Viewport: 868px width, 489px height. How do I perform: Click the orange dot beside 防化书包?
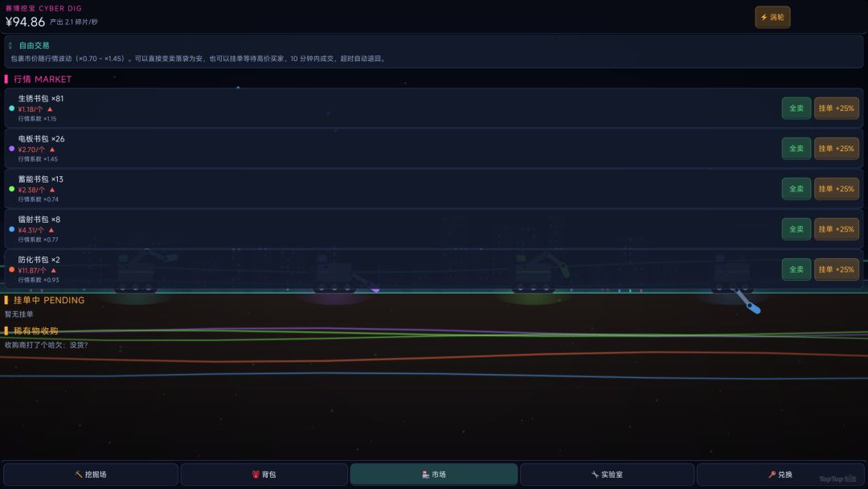point(11,269)
